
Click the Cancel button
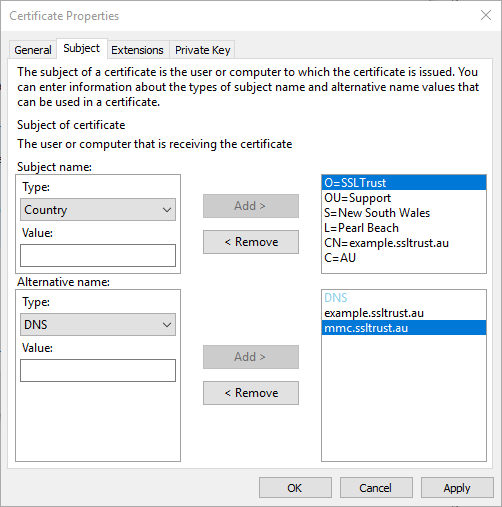[x=376, y=488]
